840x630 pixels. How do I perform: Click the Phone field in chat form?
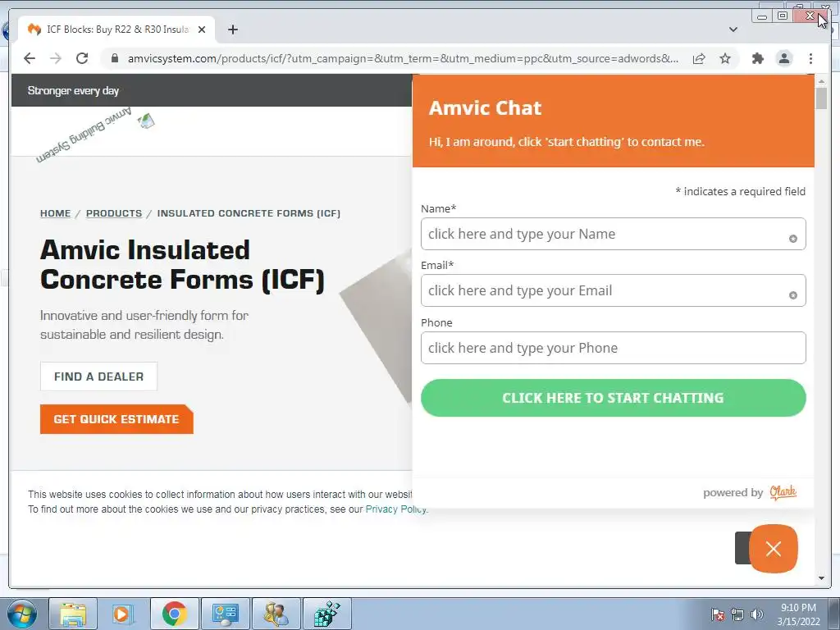coord(614,348)
